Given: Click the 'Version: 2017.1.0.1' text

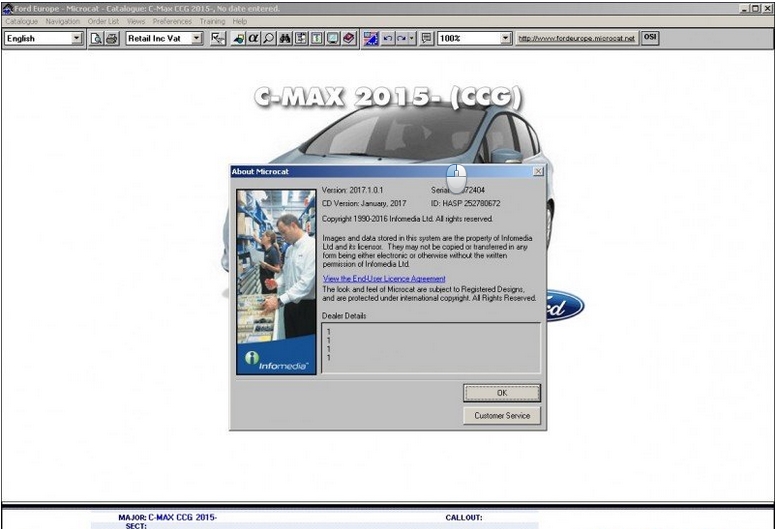Looking at the screenshot, I should click(x=352, y=190).
